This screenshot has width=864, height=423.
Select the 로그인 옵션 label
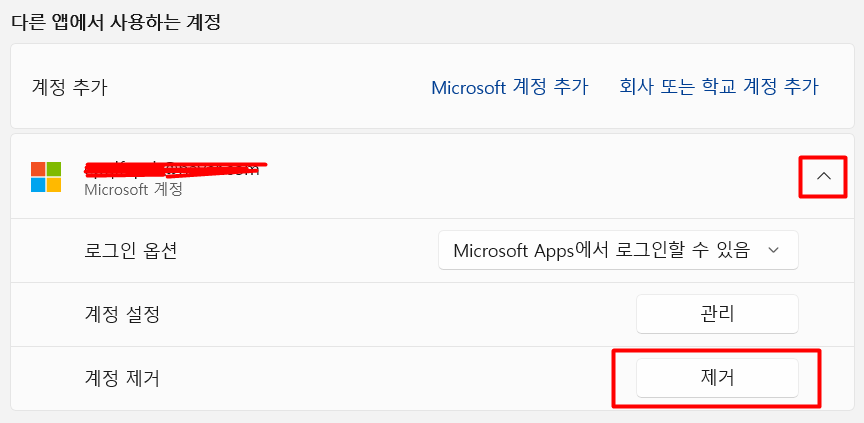131,251
